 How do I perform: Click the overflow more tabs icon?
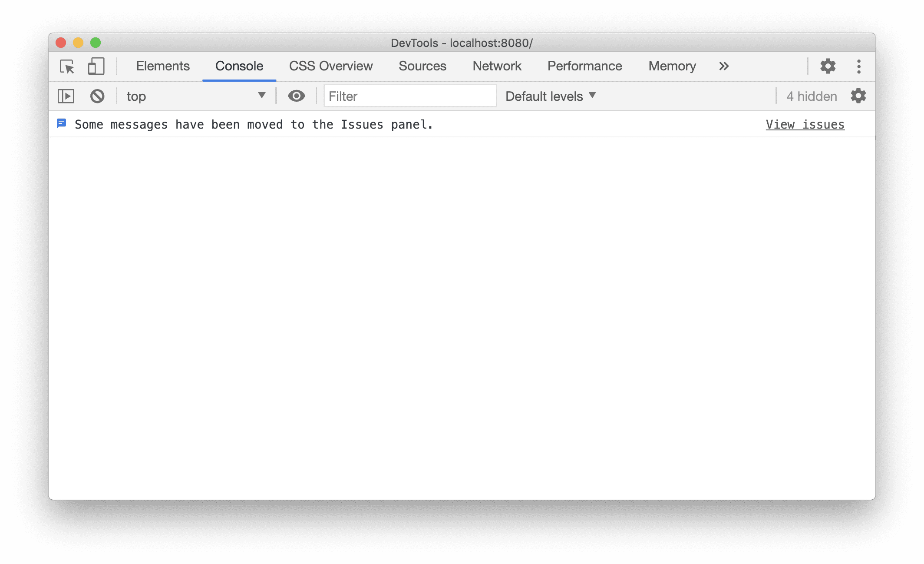coord(724,65)
